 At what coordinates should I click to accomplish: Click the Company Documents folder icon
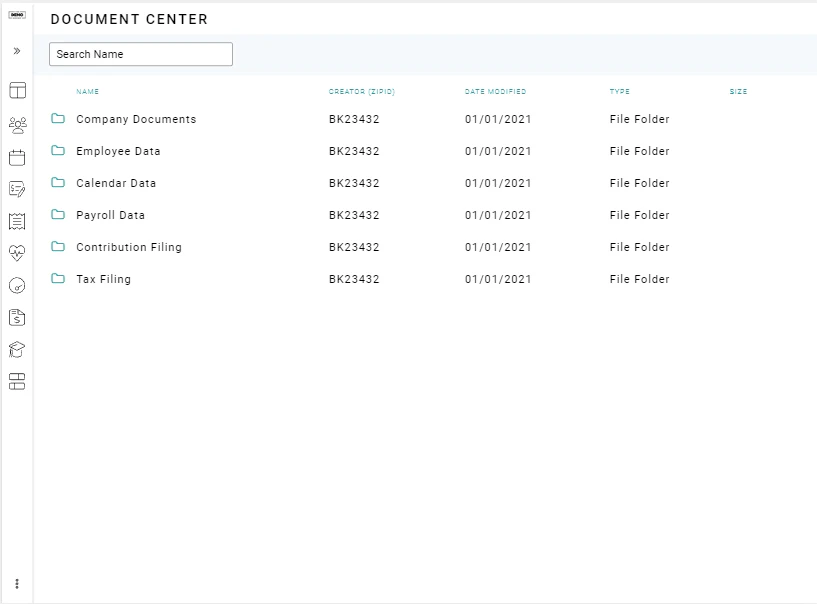click(x=58, y=119)
